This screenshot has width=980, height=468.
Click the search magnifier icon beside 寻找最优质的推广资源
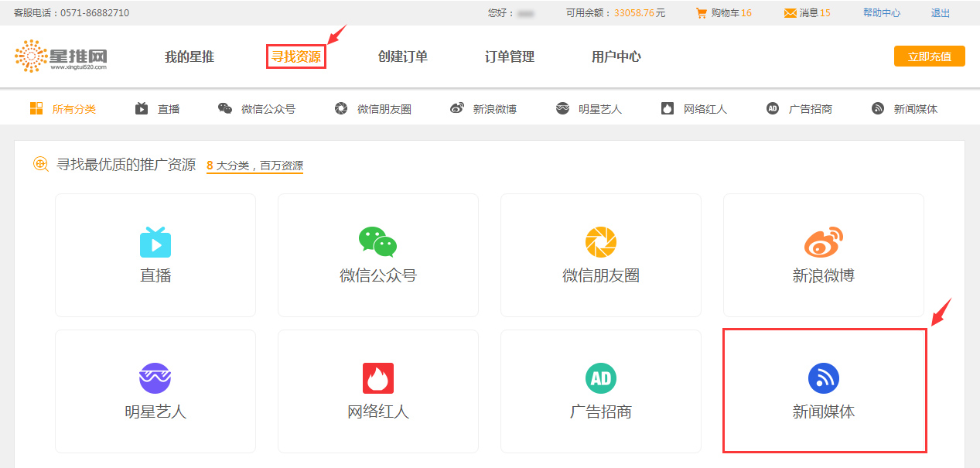click(x=41, y=164)
